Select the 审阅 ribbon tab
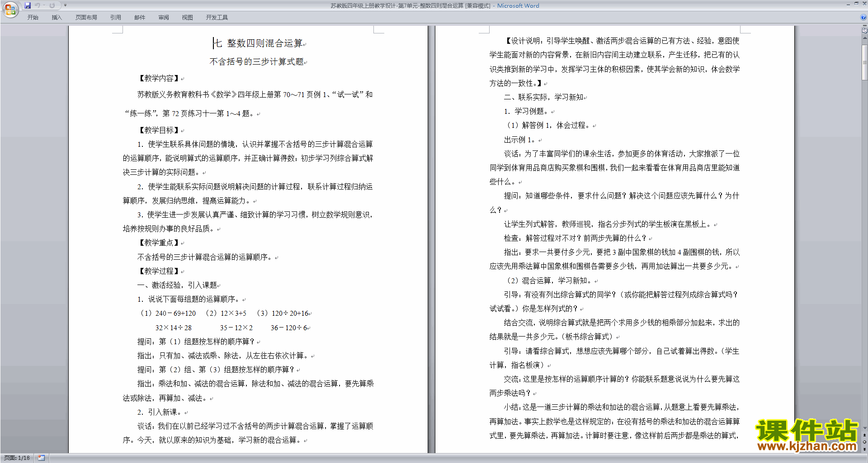The width and height of the screenshot is (868, 463). (164, 17)
